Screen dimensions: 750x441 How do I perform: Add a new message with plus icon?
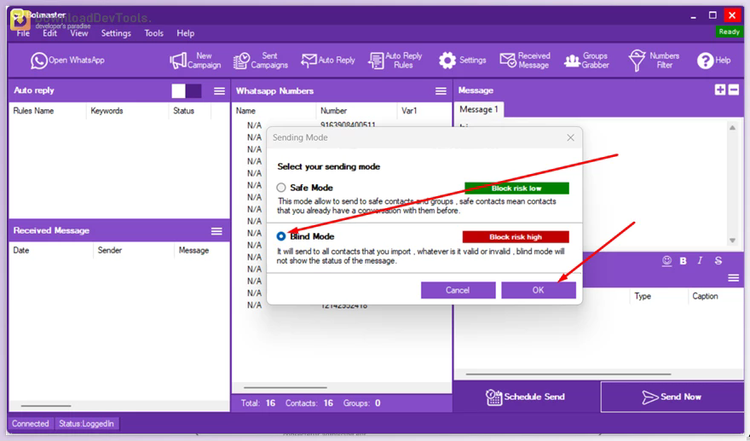[720, 89]
